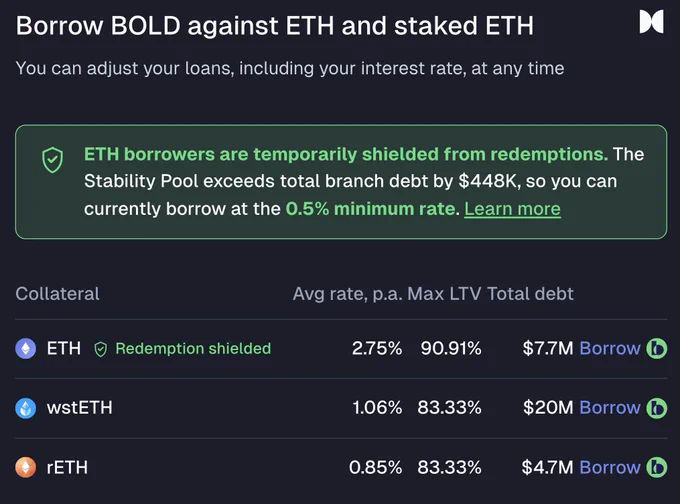Viewport: 680px width, 504px height.
Task: Click the $7.7M total debt value
Action: [x=548, y=348]
